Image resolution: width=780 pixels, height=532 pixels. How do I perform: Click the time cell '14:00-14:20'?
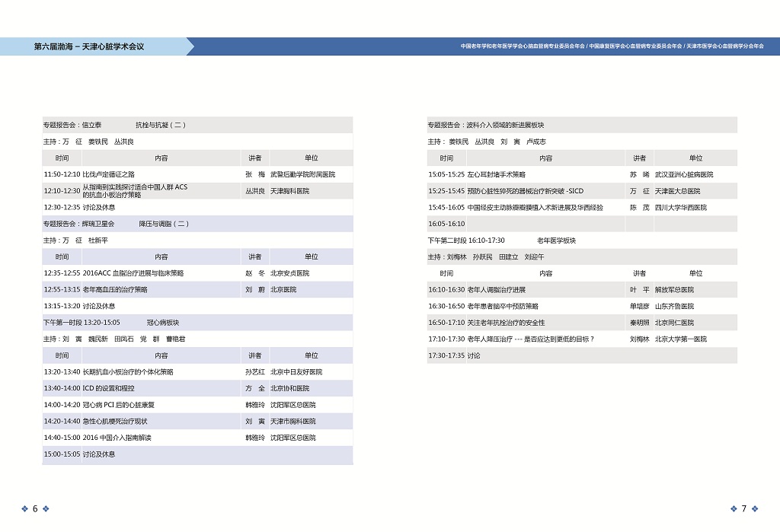pyautogui.click(x=62, y=405)
